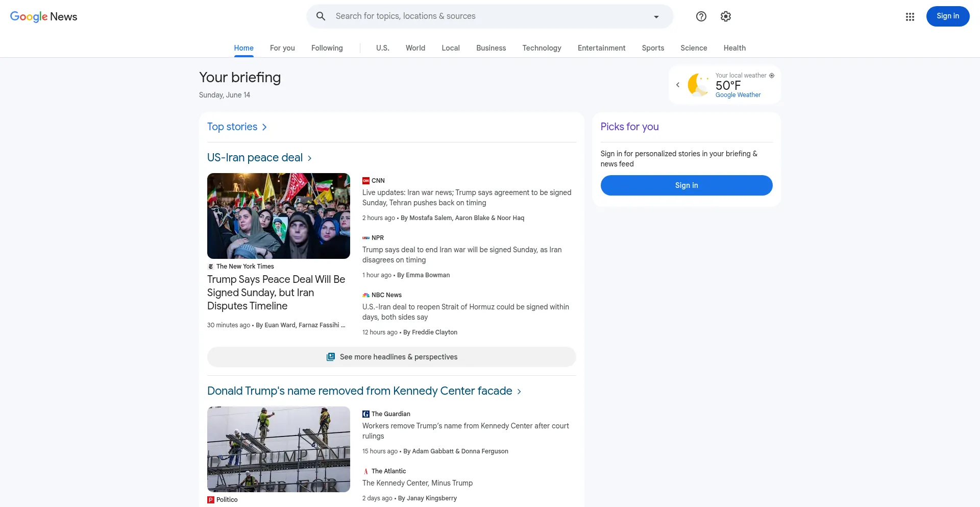Viewport: 980px width, 507px height.
Task: Open the Picks for you heading
Action: click(630, 127)
